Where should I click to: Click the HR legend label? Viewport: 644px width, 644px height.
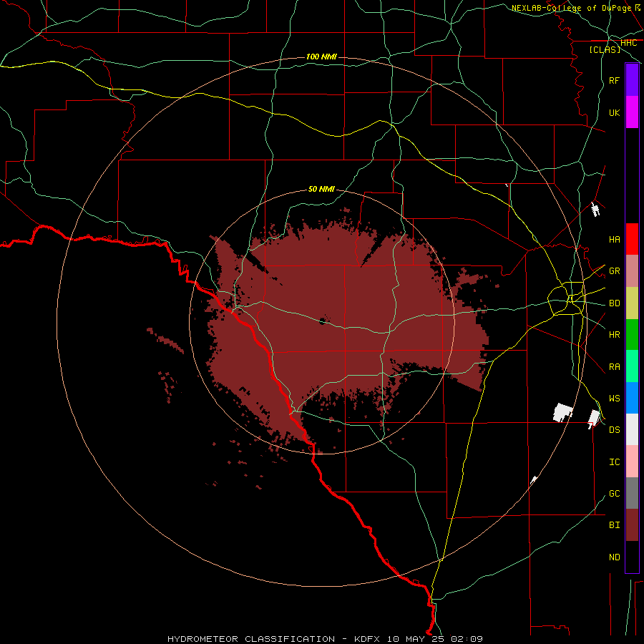tap(614, 335)
